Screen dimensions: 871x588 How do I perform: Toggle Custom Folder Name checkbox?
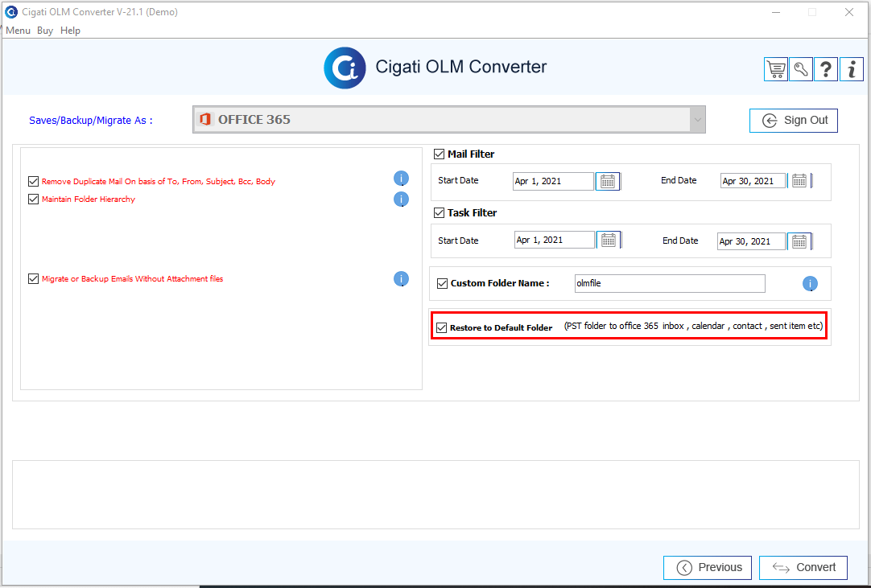pyautogui.click(x=442, y=283)
